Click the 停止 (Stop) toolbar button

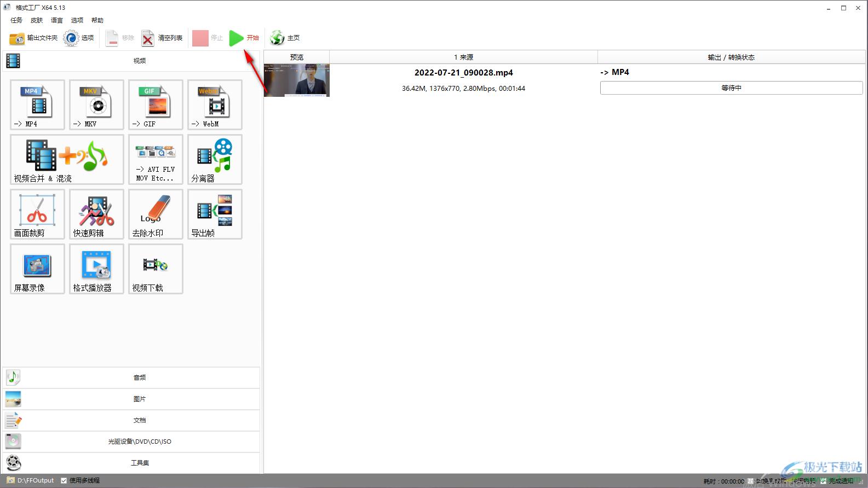(x=208, y=38)
